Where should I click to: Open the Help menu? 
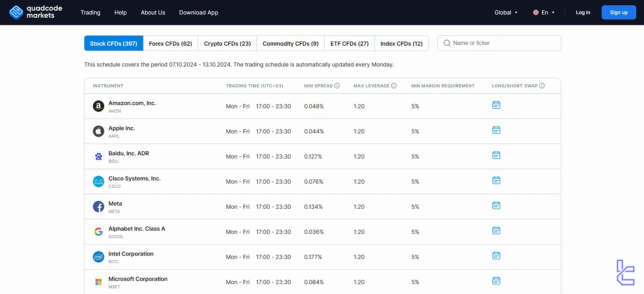120,12
